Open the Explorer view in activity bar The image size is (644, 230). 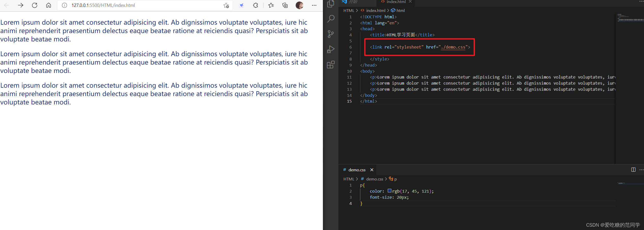(x=331, y=4)
